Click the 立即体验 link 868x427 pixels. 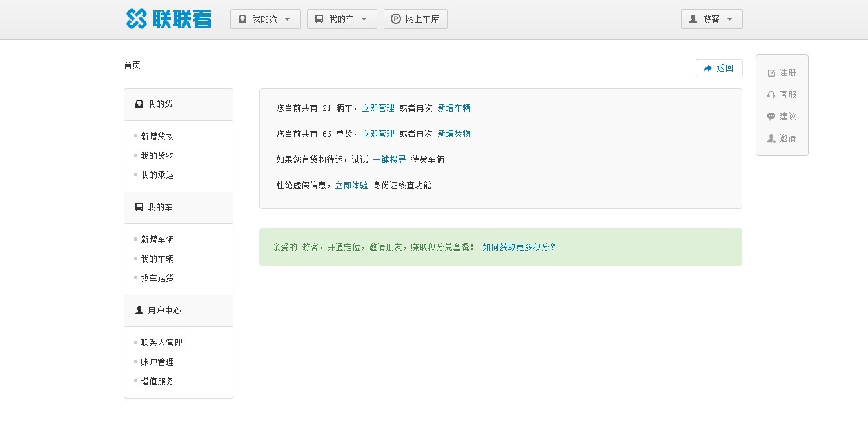351,185
